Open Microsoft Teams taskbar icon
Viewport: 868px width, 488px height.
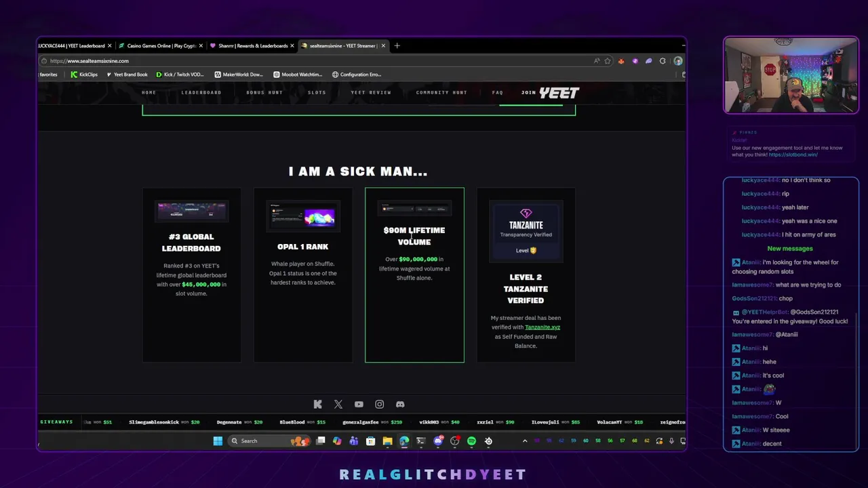point(353,441)
